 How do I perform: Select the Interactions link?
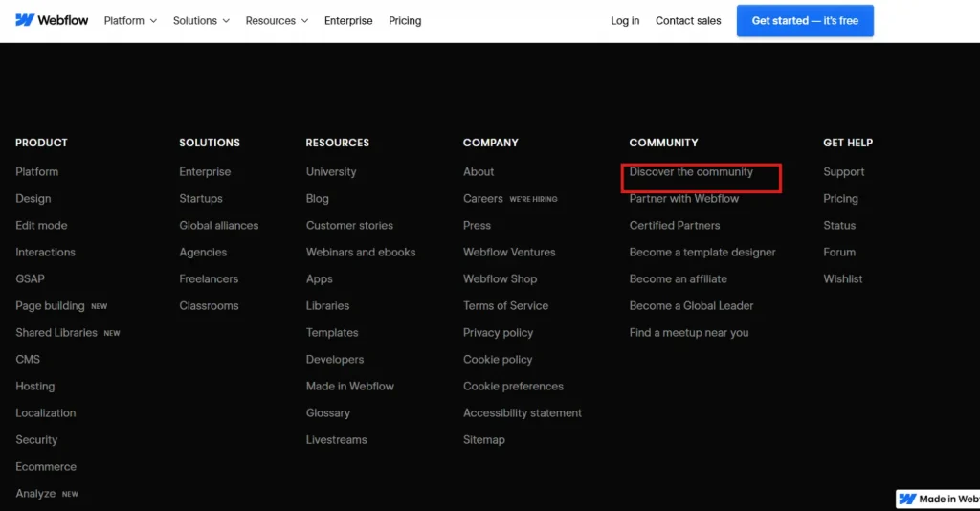[x=45, y=253]
